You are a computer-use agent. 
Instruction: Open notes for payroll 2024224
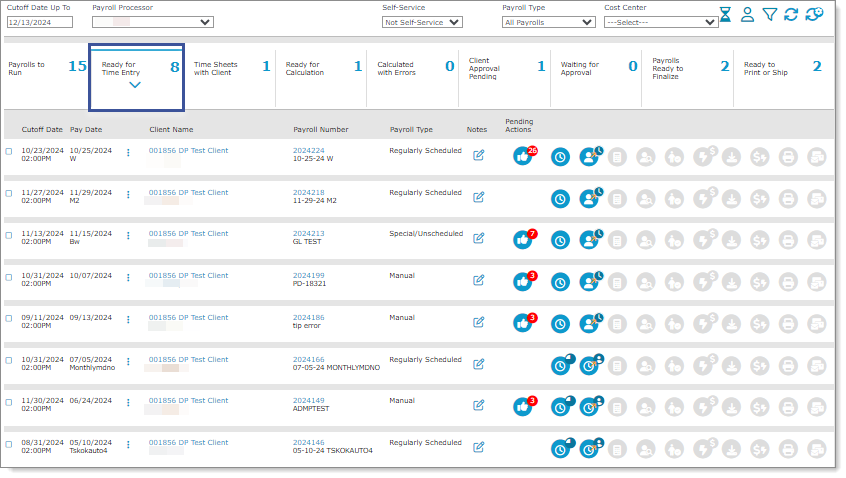point(479,155)
